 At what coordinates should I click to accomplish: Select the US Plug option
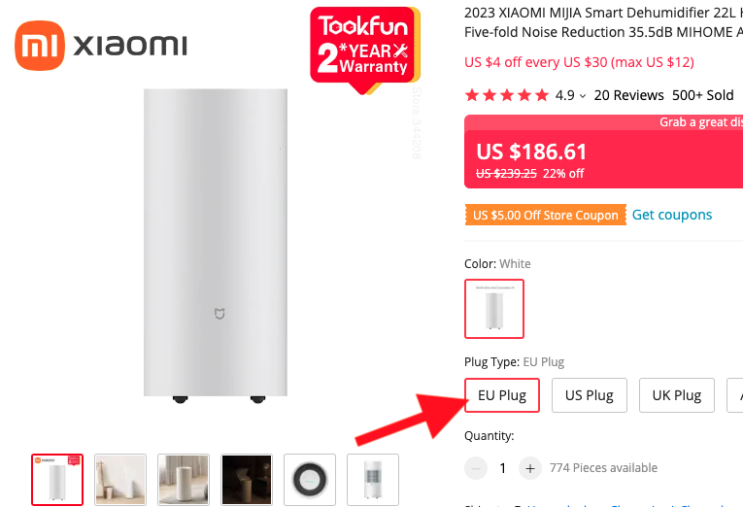[x=589, y=395]
